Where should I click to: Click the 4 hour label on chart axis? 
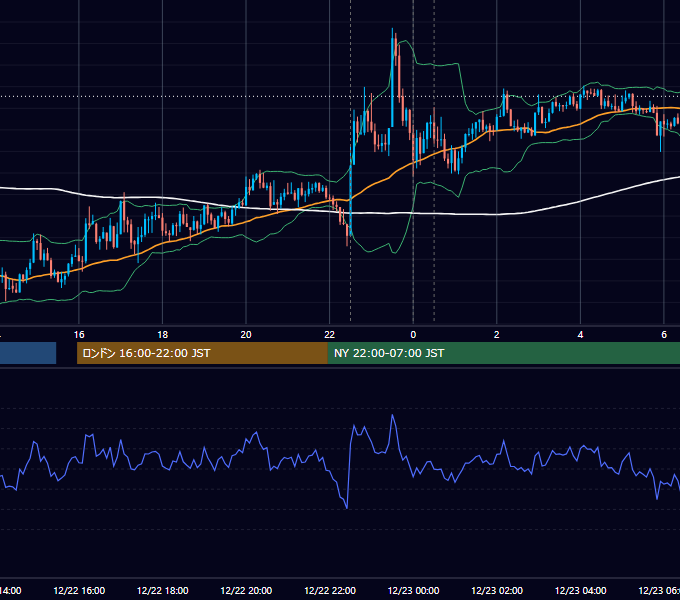(x=580, y=334)
